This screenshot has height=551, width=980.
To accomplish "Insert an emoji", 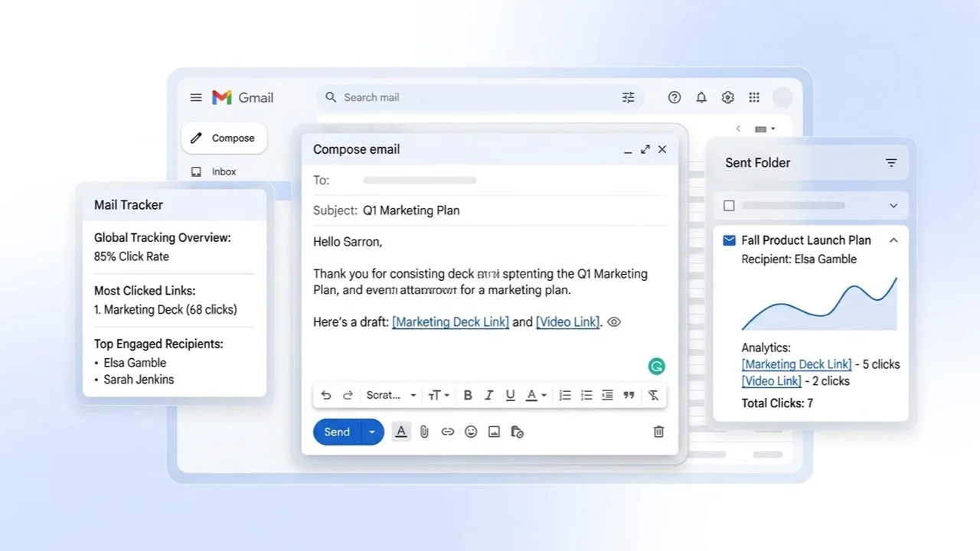I will [x=471, y=432].
